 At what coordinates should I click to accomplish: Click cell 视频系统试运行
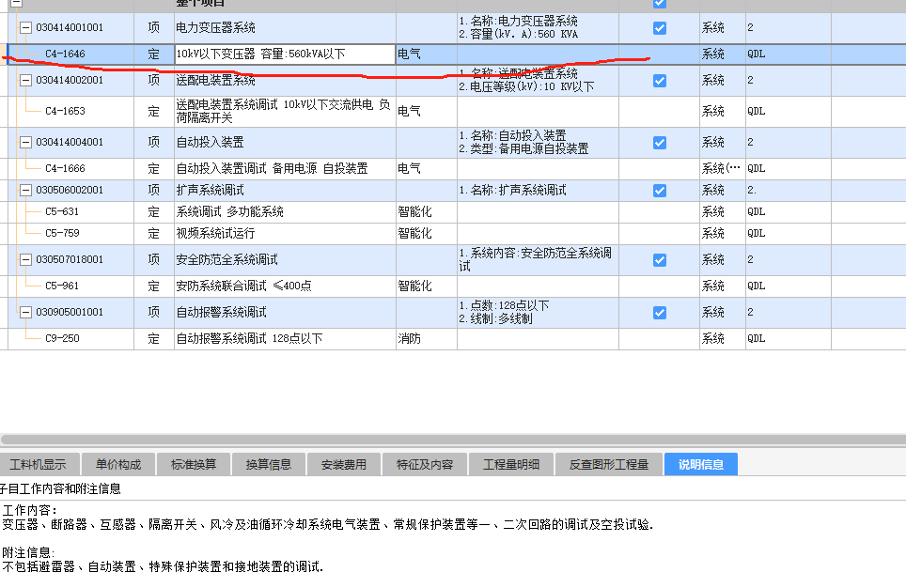285,233
